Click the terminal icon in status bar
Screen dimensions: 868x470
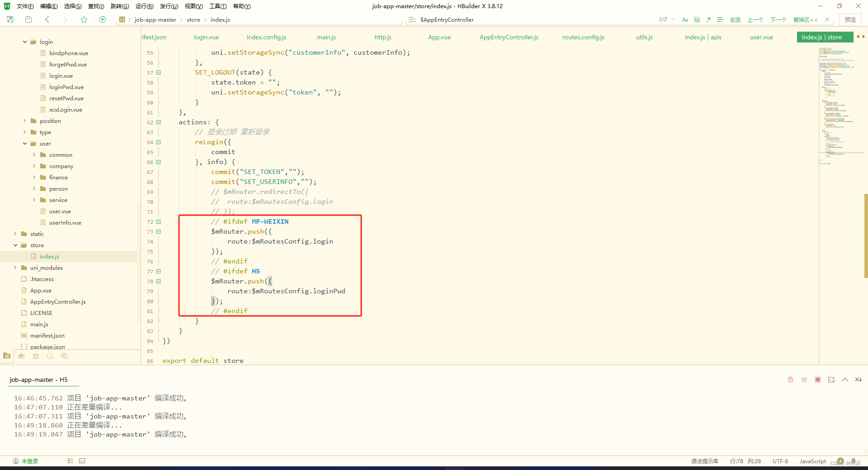[x=82, y=461]
